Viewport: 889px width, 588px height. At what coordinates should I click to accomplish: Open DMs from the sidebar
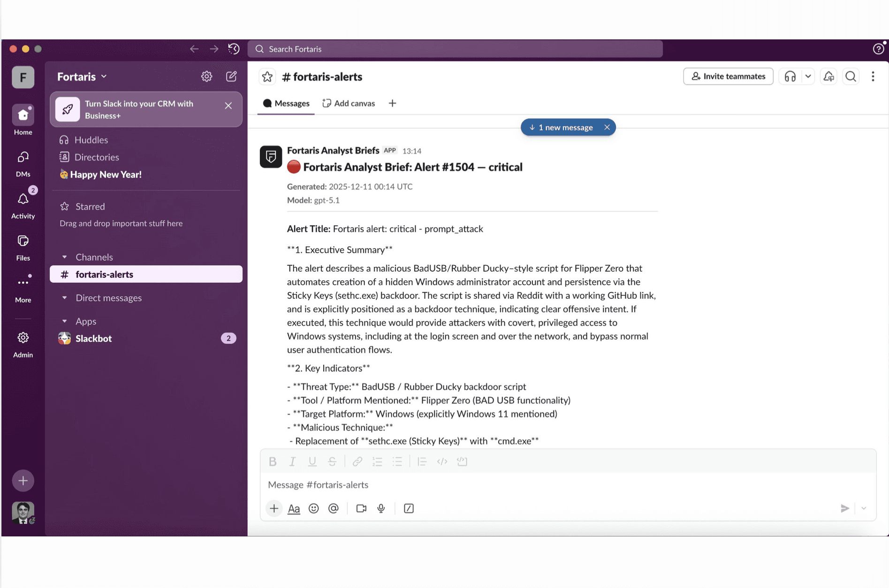pyautogui.click(x=23, y=163)
